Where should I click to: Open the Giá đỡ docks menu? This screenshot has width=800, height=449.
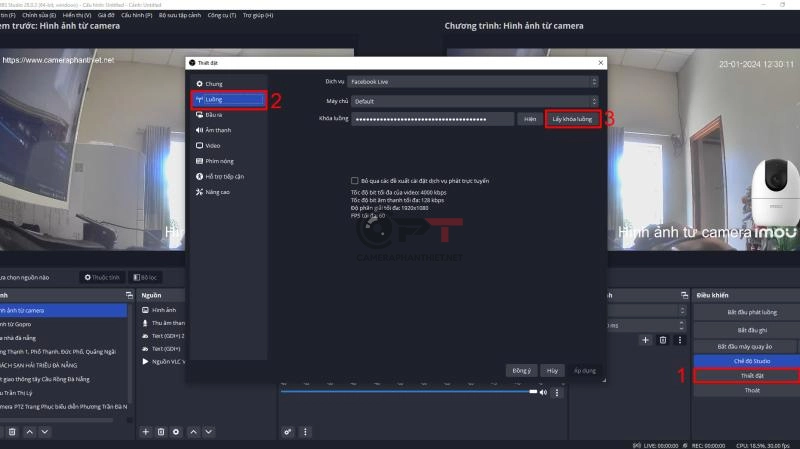click(x=106, y=15)
